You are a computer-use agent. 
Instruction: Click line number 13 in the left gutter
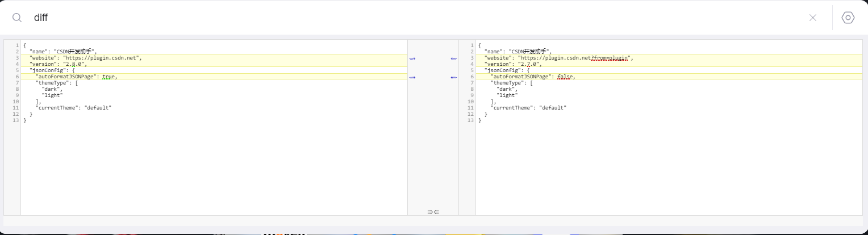coord(16,120)
